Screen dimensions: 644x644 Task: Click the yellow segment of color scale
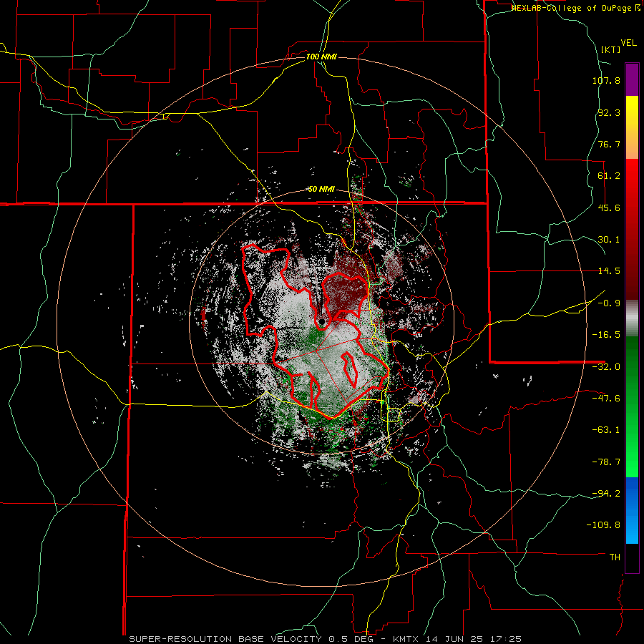coord(632,127)
